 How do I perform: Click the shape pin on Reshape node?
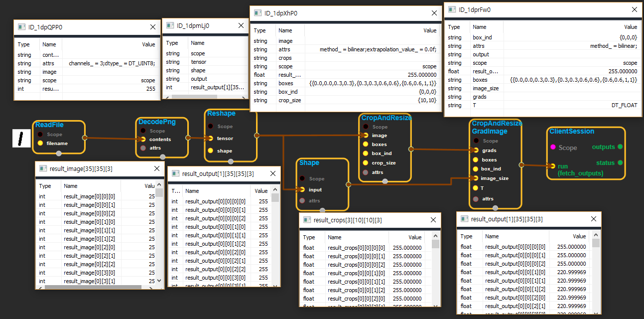211,151
